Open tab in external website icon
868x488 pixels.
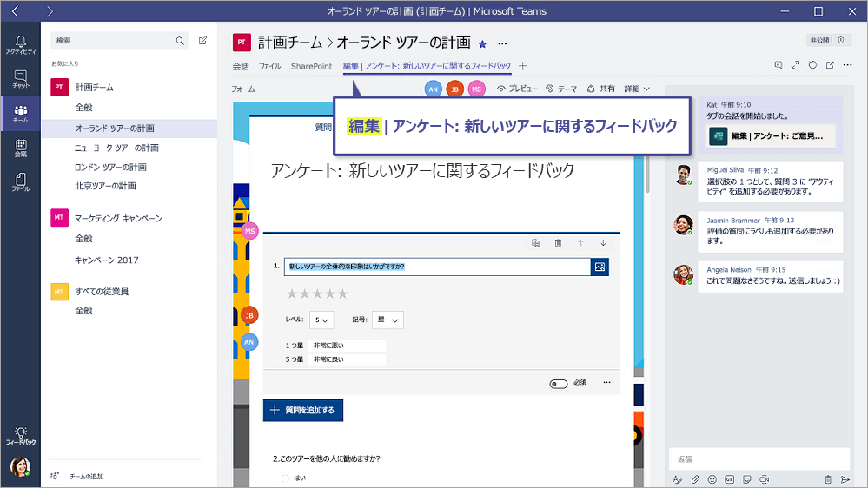click(830, 65)
